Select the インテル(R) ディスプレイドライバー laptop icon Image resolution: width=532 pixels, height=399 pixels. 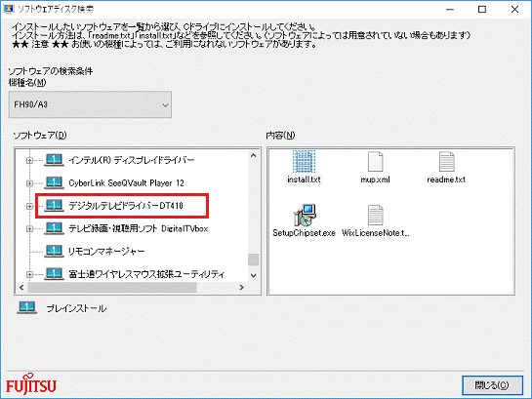(x=54, y=160)
